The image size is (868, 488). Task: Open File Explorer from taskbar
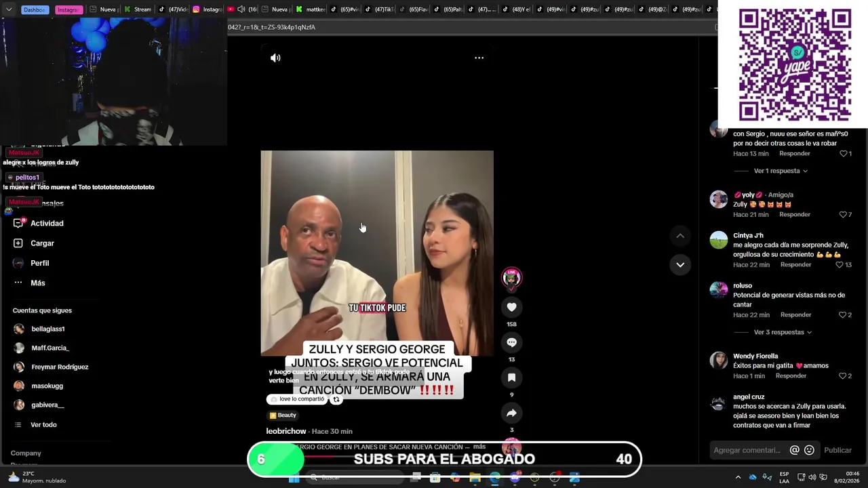(475, 478)
